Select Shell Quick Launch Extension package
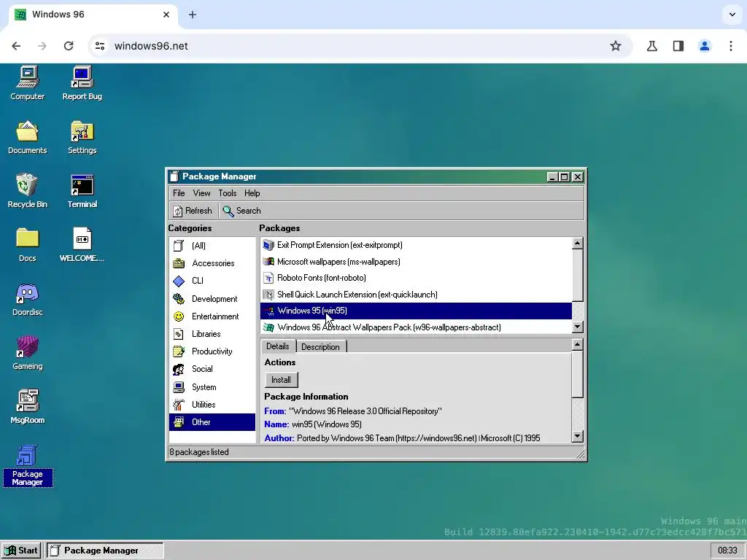The height and width of the screenshot is (560, 747). click(416, 295)
